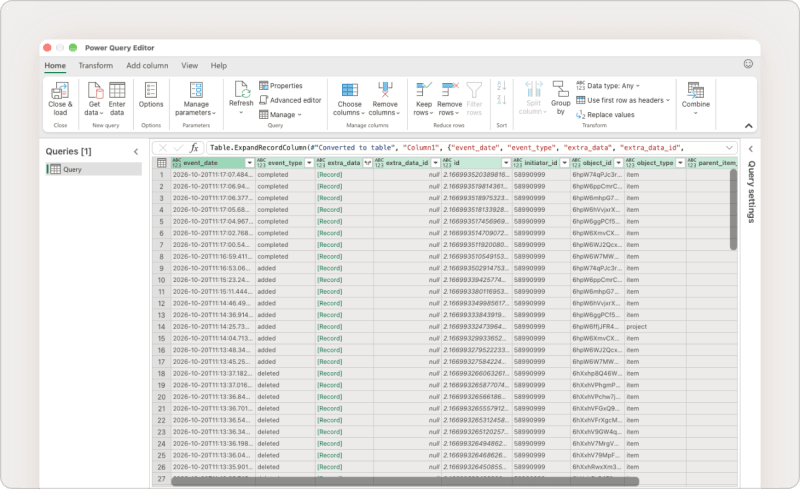This screenshot has width=800, height=489.
Task: Open extra_data_id column filter dropdown
Action: pyautogui.click(x=435, y=163)
